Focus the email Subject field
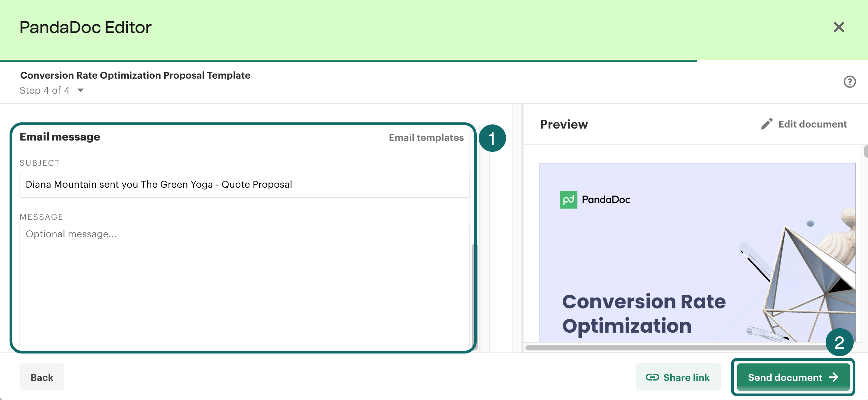Viewport: 868px width, 400px height. 244,184
